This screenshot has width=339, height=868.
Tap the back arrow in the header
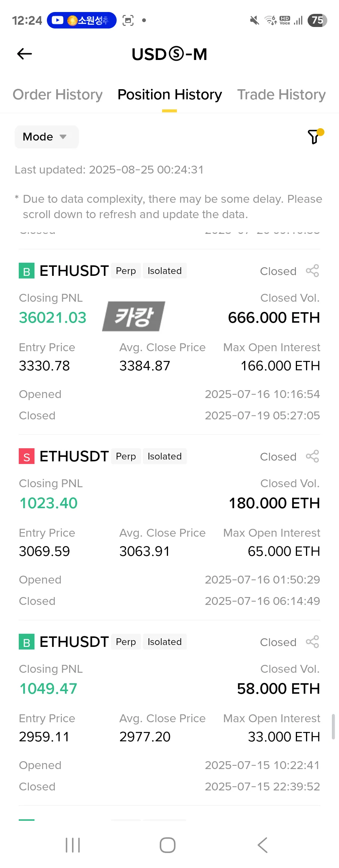coord(25,54)
